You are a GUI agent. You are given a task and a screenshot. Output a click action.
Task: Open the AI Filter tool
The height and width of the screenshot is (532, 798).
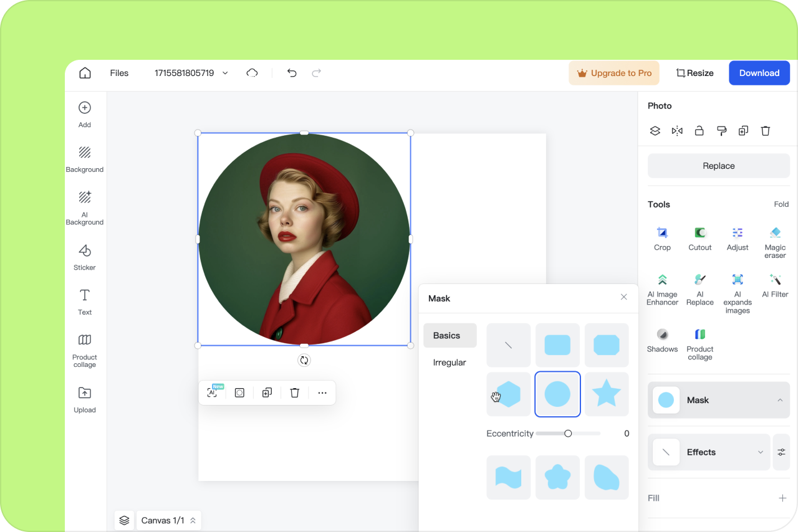(775, 285)
